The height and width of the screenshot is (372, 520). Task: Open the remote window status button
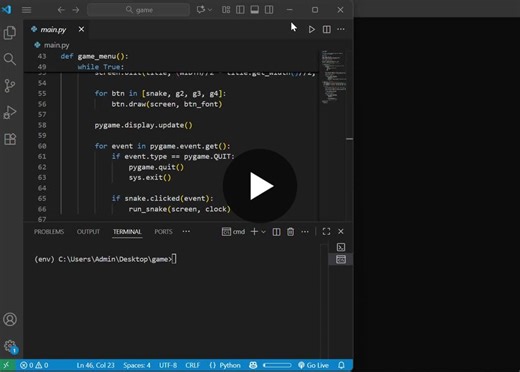7,365
